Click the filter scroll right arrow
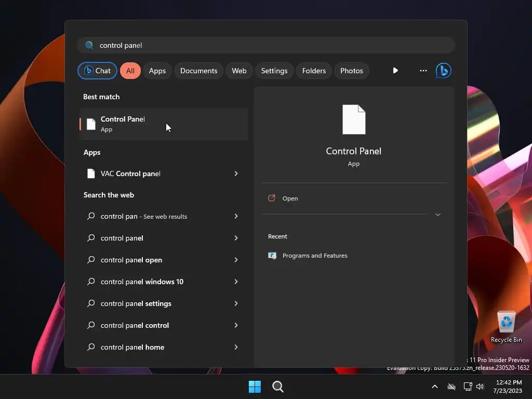532x399 pixels. (395, 71)
